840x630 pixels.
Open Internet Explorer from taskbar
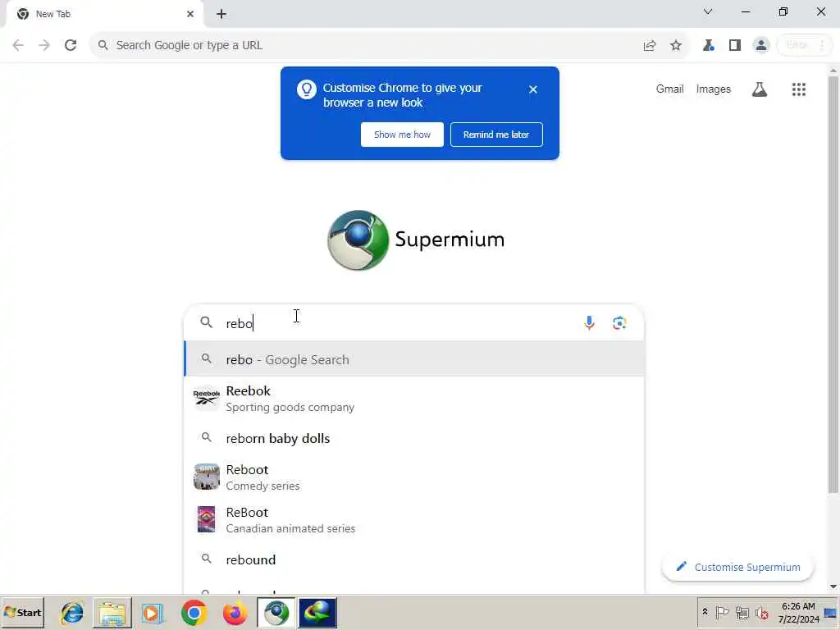click(72, 613)
